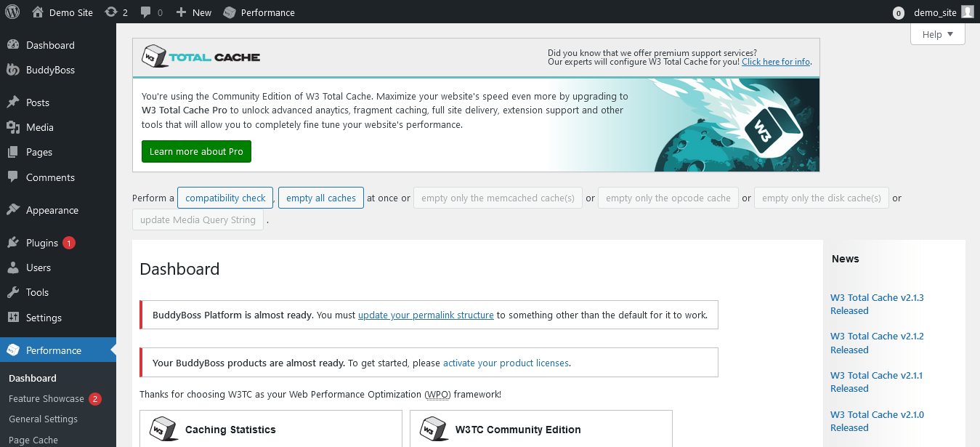This screenshot has height=447, width=980.
Task: Click empty only the memcached cache(s) button
Action: [498, 198]
